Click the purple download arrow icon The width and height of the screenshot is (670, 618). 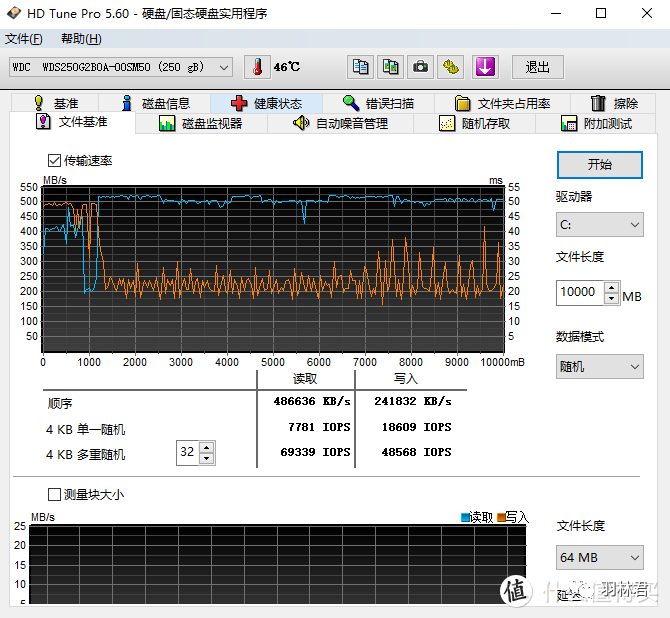(x=485, y=67)
